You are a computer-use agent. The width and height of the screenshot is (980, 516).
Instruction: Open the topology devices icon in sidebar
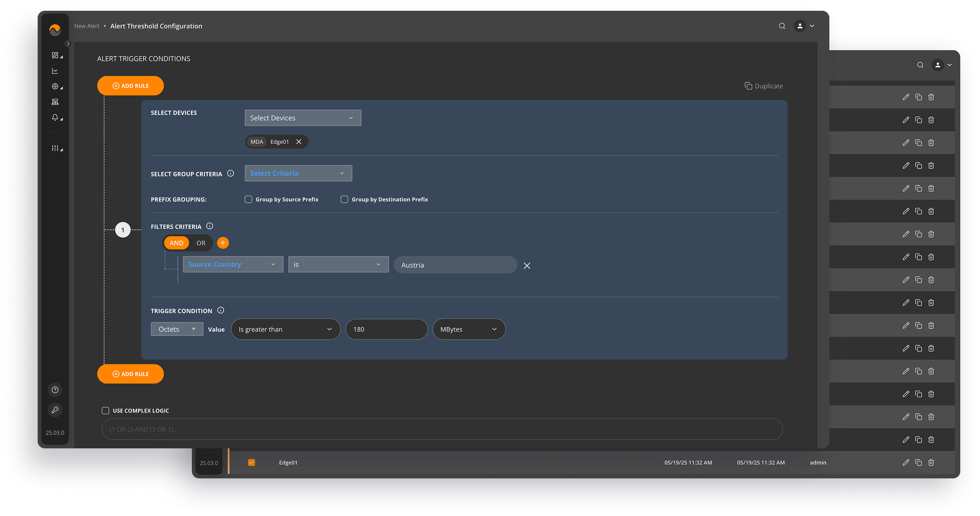pyautogui.click(x=55, y=102)
